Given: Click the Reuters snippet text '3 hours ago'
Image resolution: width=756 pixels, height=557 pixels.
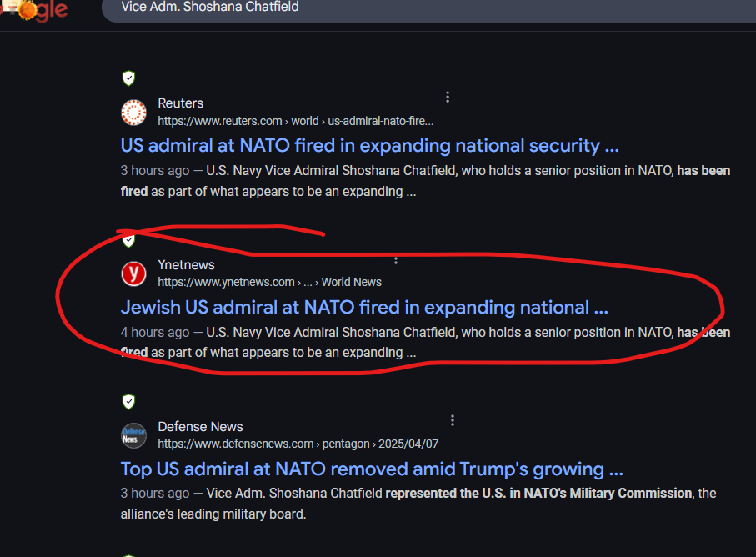Looking at the screenshot, I should [x=155, y=171].
